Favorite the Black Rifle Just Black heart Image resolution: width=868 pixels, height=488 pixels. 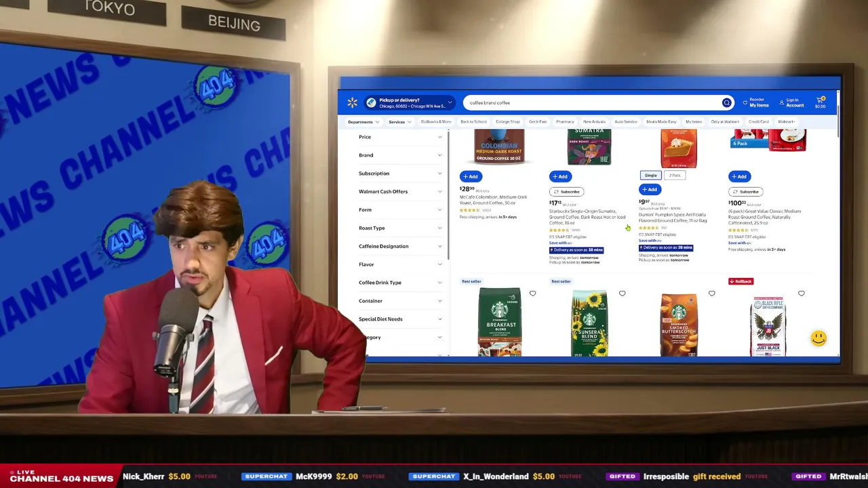801,293
